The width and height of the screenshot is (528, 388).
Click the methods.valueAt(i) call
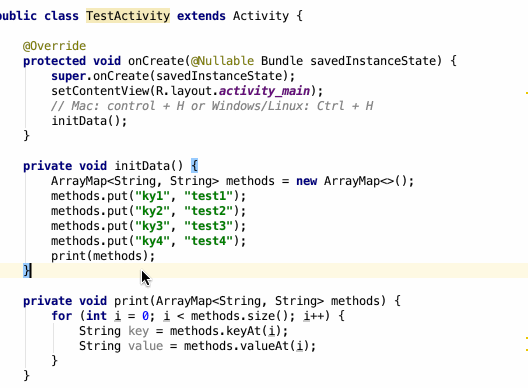(246, 346)
